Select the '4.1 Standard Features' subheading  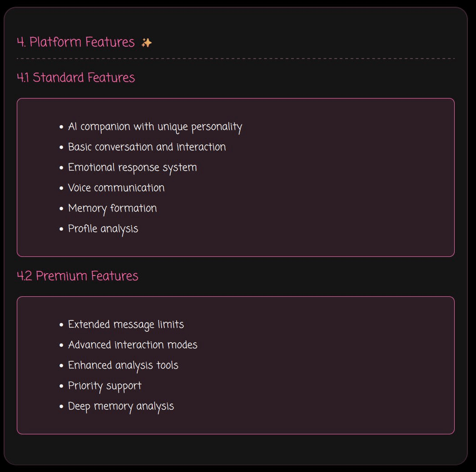pos(76,78)
